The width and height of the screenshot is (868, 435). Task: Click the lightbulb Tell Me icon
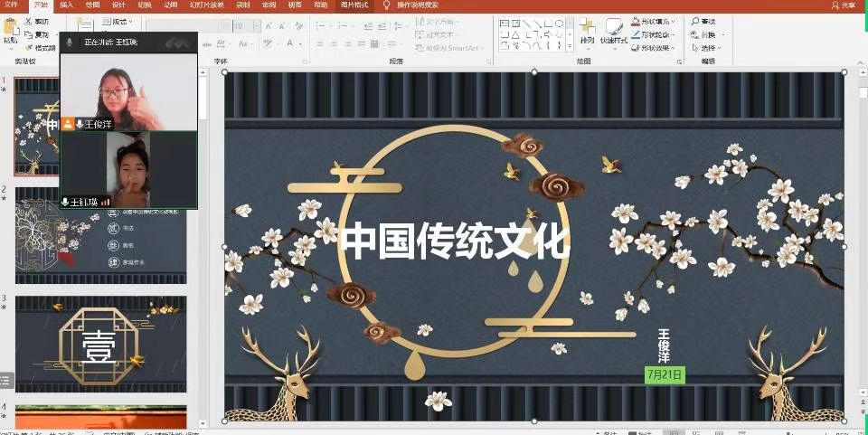coord(386,5)
